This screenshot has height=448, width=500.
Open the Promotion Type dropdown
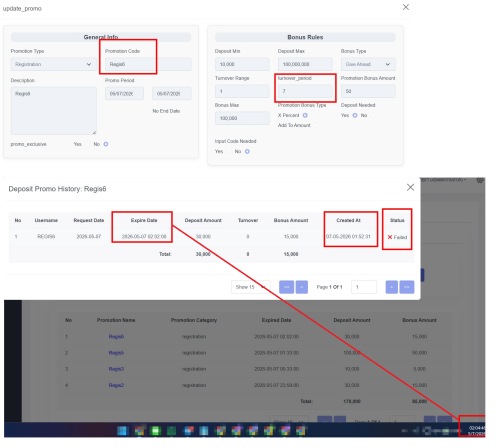pos(54,64)
